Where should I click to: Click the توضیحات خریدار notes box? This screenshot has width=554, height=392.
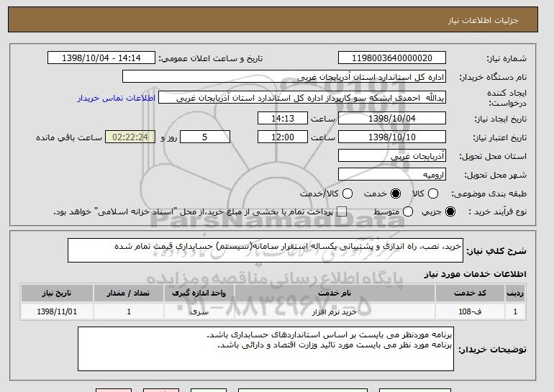tap(265, 349)
